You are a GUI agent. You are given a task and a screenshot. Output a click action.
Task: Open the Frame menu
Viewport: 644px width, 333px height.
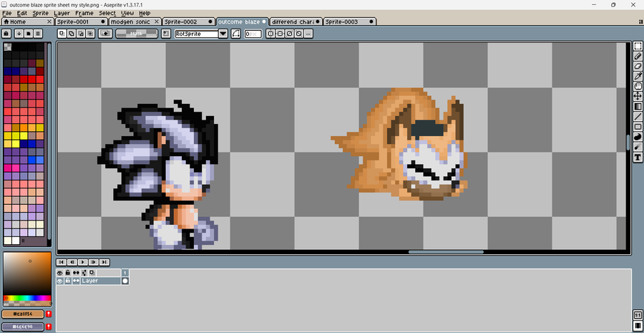84,13
